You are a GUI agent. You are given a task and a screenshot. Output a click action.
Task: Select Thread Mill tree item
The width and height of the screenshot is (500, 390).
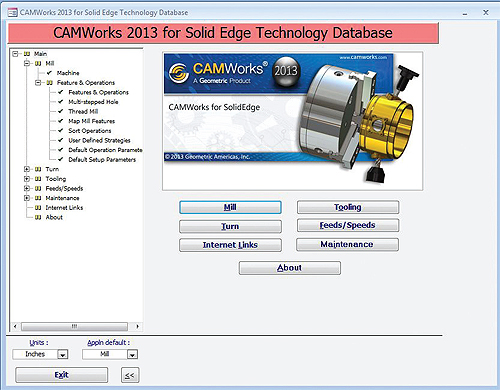tap(83, 111)
